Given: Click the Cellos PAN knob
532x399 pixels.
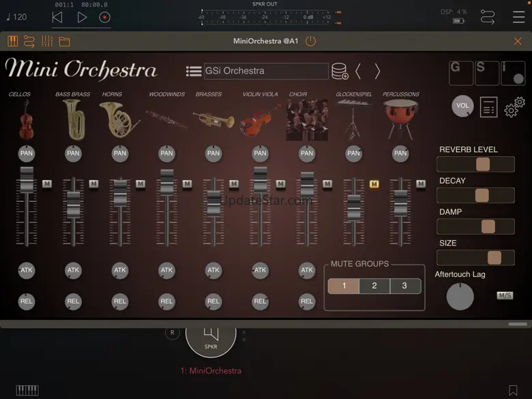Looking at the screenshot, I should (x=27, y=153).
